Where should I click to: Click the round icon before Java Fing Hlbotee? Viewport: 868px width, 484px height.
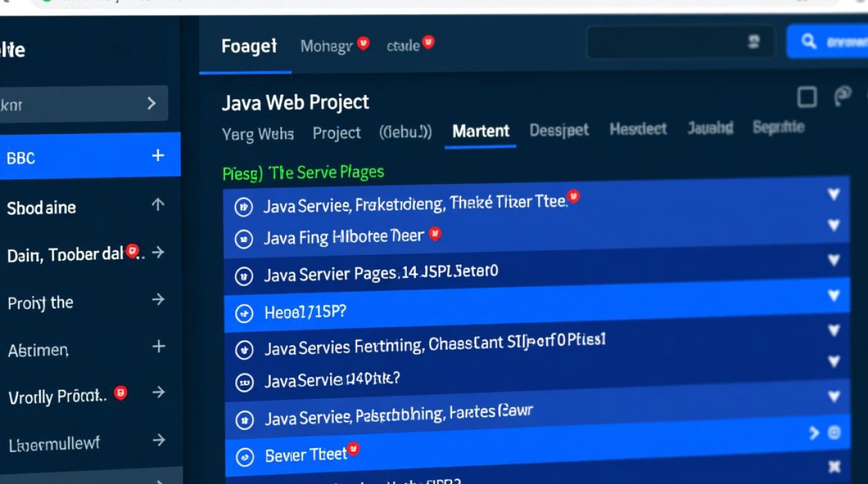pos(243,240)
